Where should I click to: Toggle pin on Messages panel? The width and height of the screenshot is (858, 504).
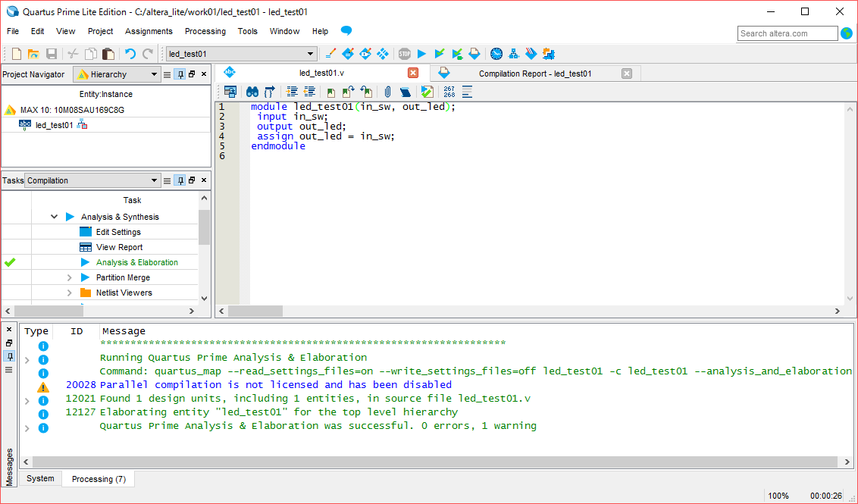click(x=9, y=356)
